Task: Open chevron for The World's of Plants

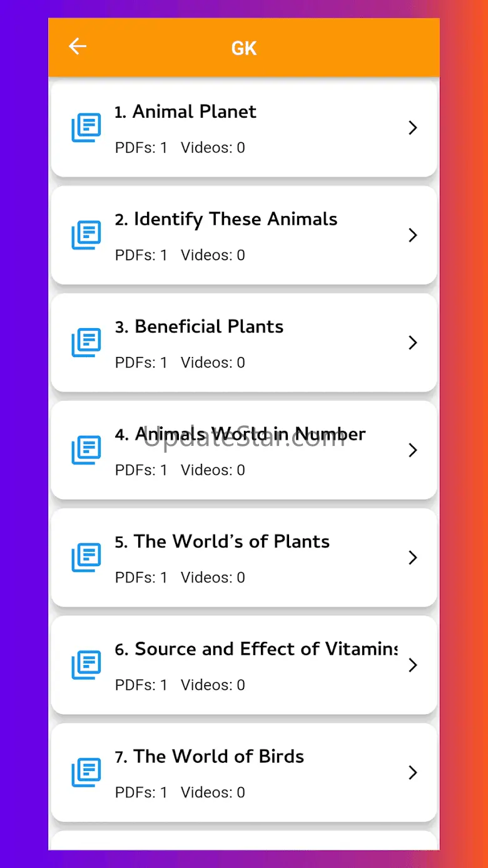Action: click(412, 557)
